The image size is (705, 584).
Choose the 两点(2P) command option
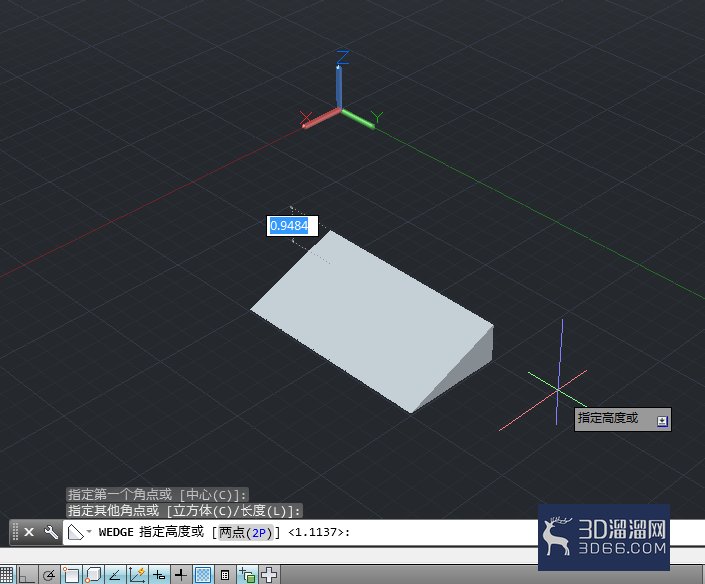(x=245, y=532)
